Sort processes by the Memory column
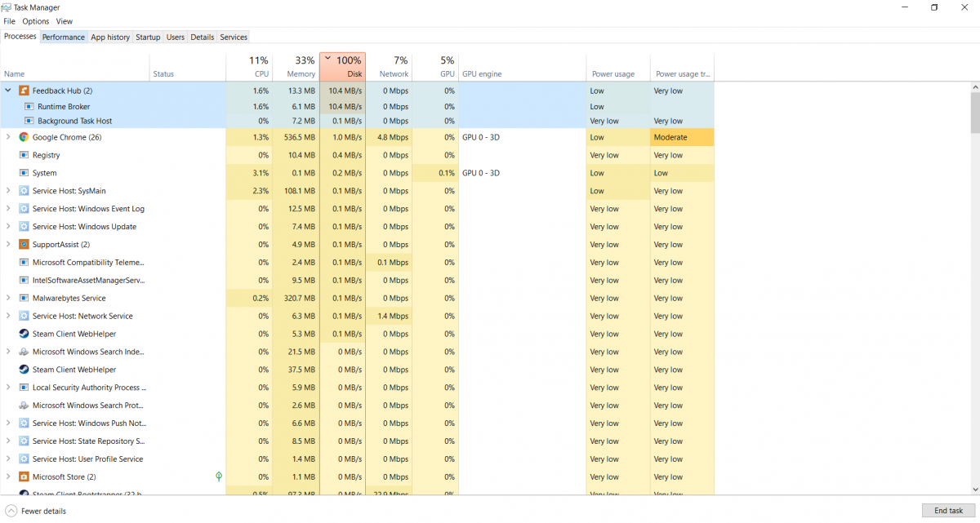The width and height of the screenshot is (980, 523). point(296,67)
